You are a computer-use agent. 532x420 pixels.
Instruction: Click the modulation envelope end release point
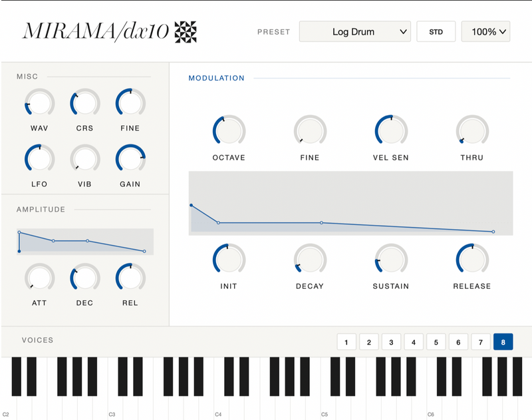tap(493, 232)
